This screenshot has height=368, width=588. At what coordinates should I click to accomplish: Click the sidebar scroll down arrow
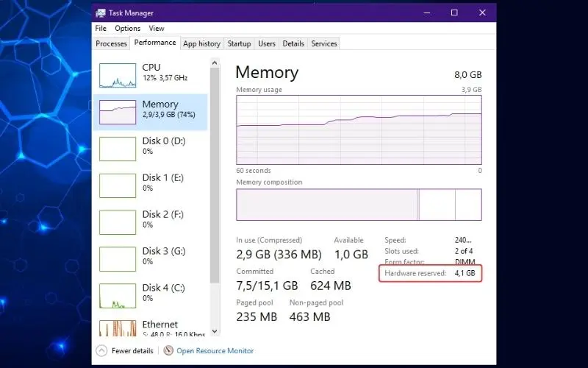tap(215, 331)
